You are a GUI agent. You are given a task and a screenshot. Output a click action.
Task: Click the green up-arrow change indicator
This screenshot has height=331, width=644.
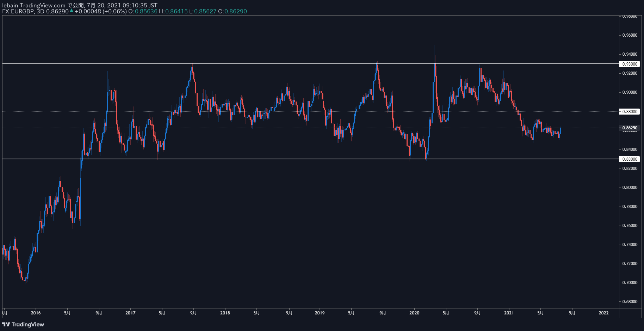click(72, 11)
